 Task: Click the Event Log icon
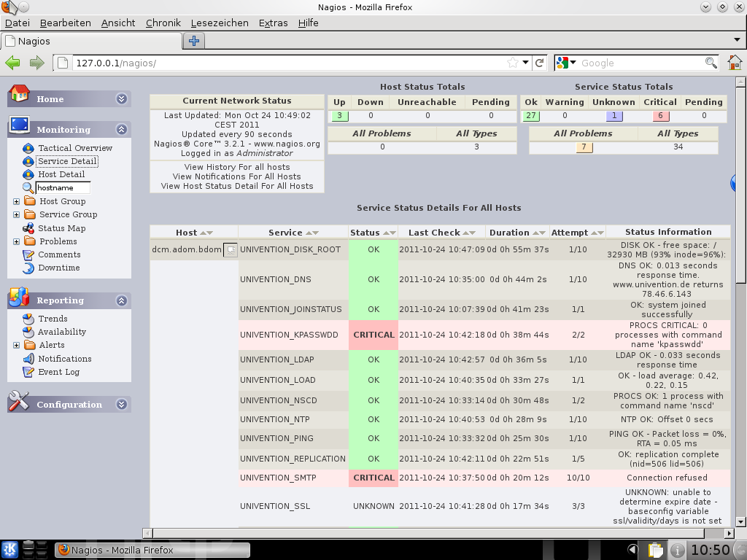28,372
